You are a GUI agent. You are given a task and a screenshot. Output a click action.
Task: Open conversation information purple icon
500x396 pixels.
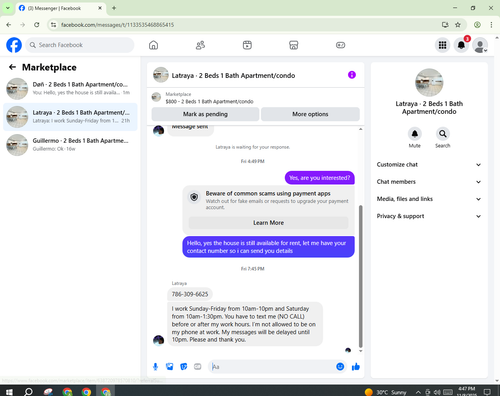[x=352, y=75]
